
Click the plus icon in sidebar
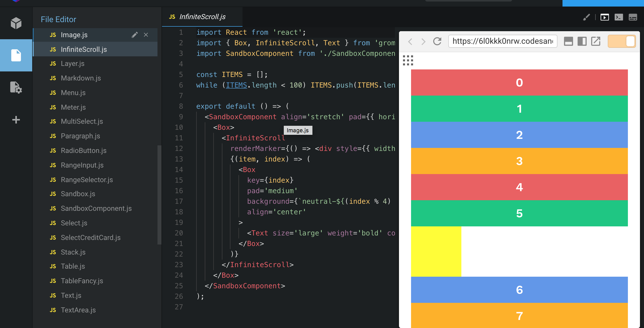(16, 120)
